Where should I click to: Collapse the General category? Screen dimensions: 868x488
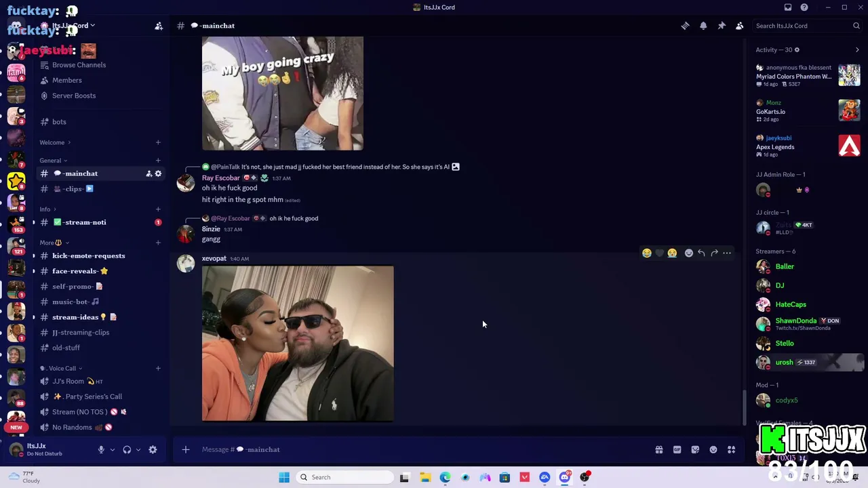point(53,161)
